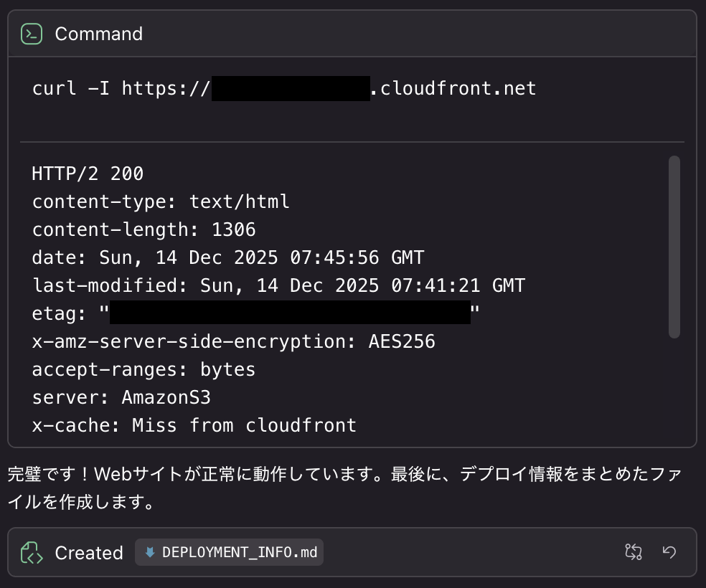Click the last-modified header output line

coord(278,285)
